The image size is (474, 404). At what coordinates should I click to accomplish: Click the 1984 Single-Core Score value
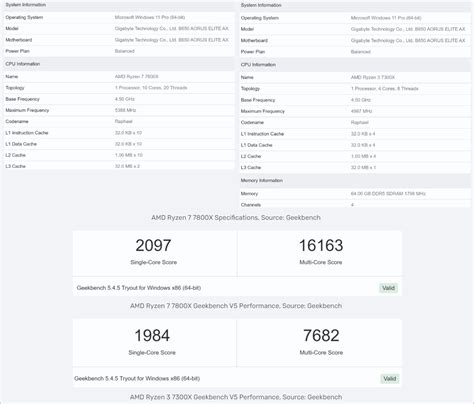(152, 335)
